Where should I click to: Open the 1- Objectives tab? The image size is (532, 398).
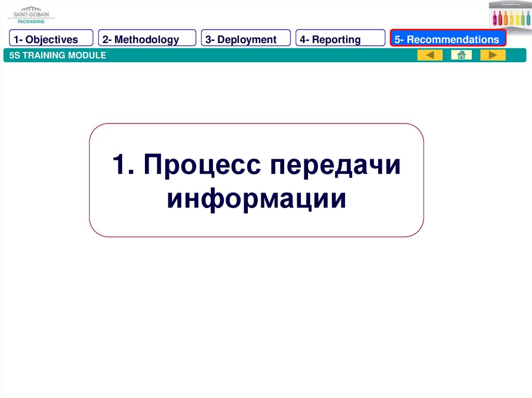[51, 39]
